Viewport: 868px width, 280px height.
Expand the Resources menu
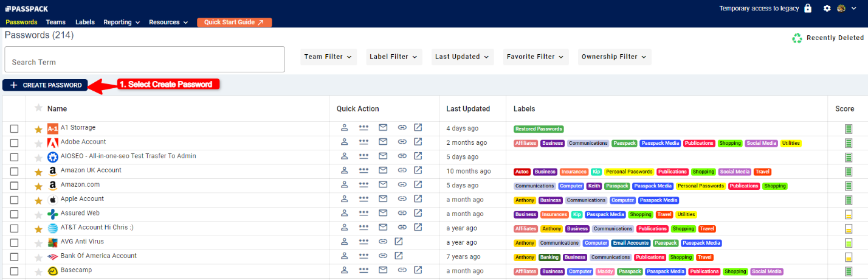(168, 22)
